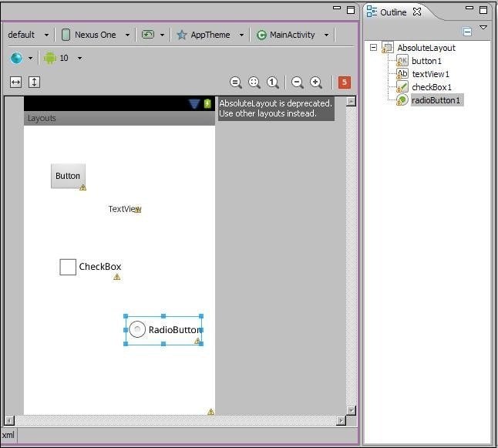Click the screen orientation icon
This screenshot has height=448, width=498.
[x=148, y=35]
